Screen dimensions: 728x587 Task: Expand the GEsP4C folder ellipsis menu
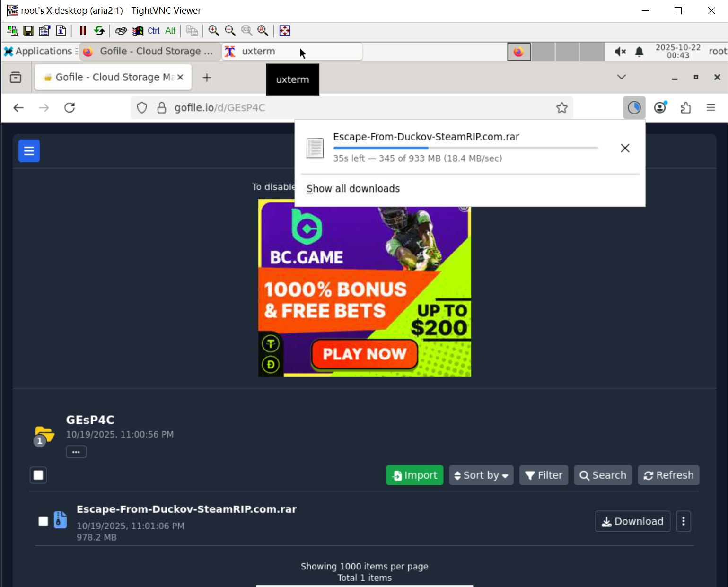click(76, 452)
